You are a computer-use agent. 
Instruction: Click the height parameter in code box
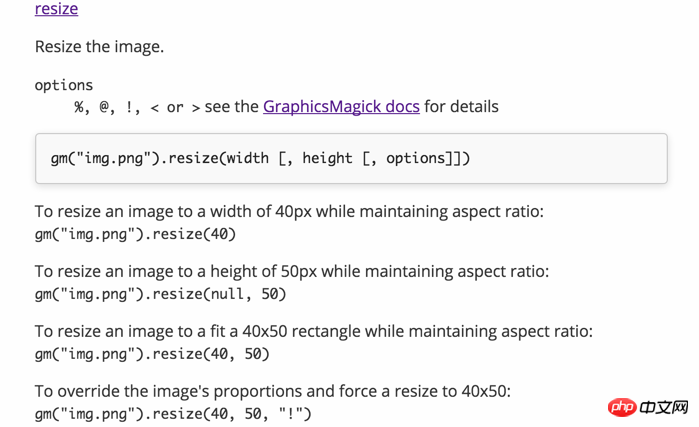(327, 158)
